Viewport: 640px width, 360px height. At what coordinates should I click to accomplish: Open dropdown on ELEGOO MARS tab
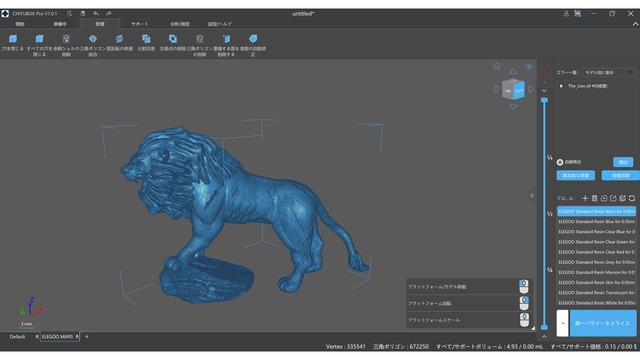pos(77,337)
